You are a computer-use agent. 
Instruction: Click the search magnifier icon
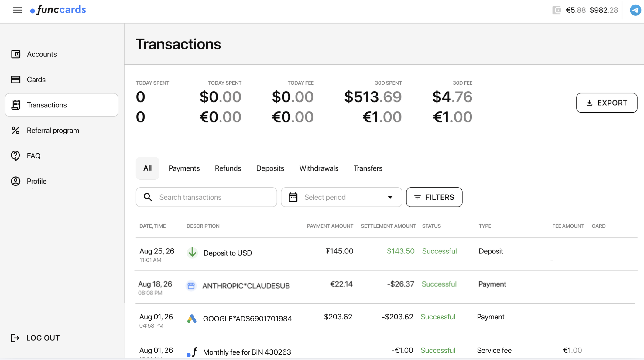tap(148, 197)
